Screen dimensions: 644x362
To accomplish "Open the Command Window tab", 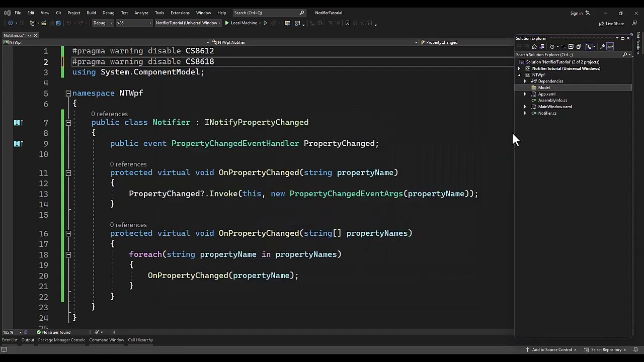I will 107,340.
